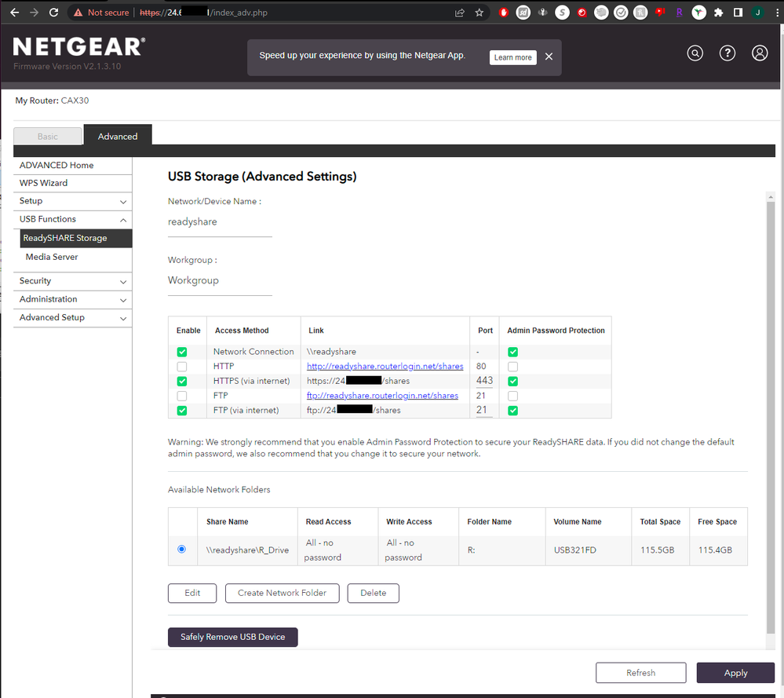The height and width of the screenshot is (698, 784).
Task: Open the Netgear user account icon
Action: tap(760, 53)
